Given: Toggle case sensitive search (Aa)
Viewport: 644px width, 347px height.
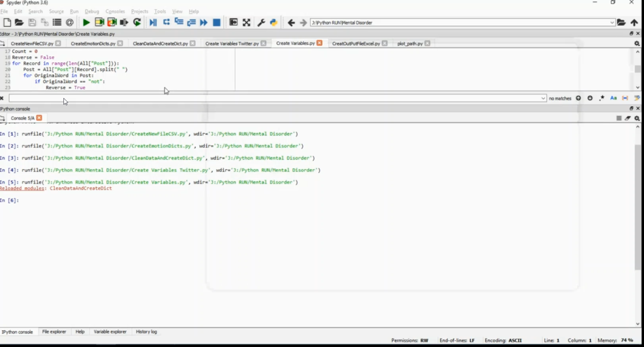Looking at the screenshot, I should [614, 98].
